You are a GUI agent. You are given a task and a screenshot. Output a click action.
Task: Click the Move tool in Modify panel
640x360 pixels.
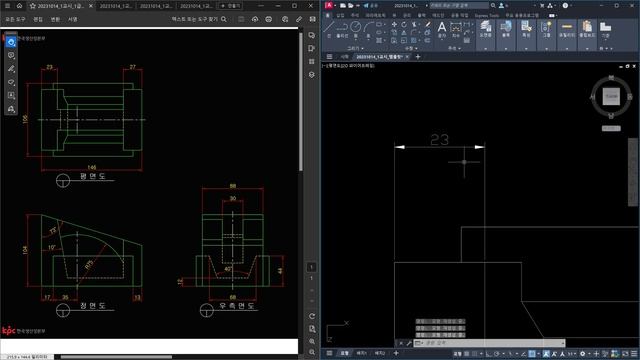394,24
